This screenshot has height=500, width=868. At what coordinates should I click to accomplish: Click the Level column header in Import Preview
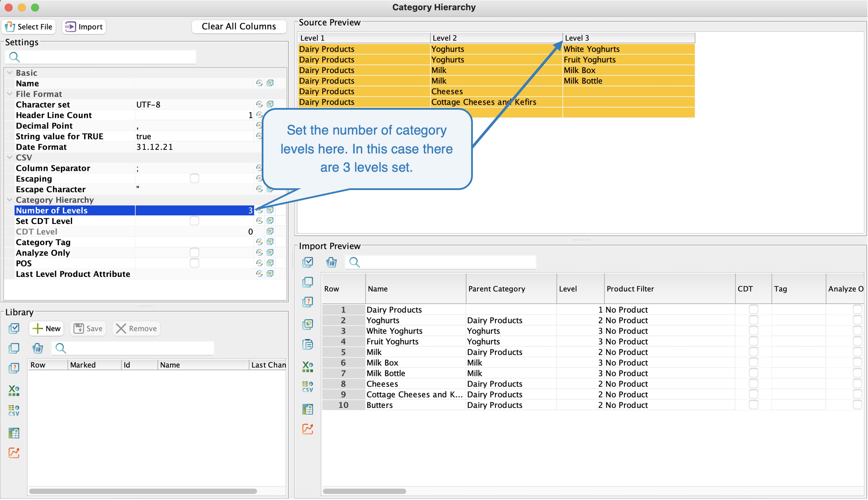click(x=581, y=289)
